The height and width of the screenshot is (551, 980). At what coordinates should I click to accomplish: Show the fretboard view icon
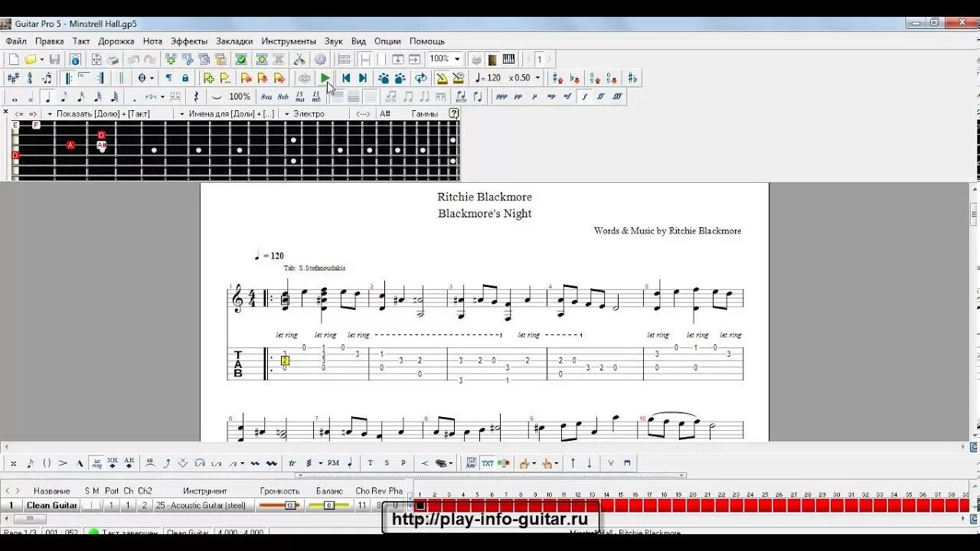[x=492, y=60]
